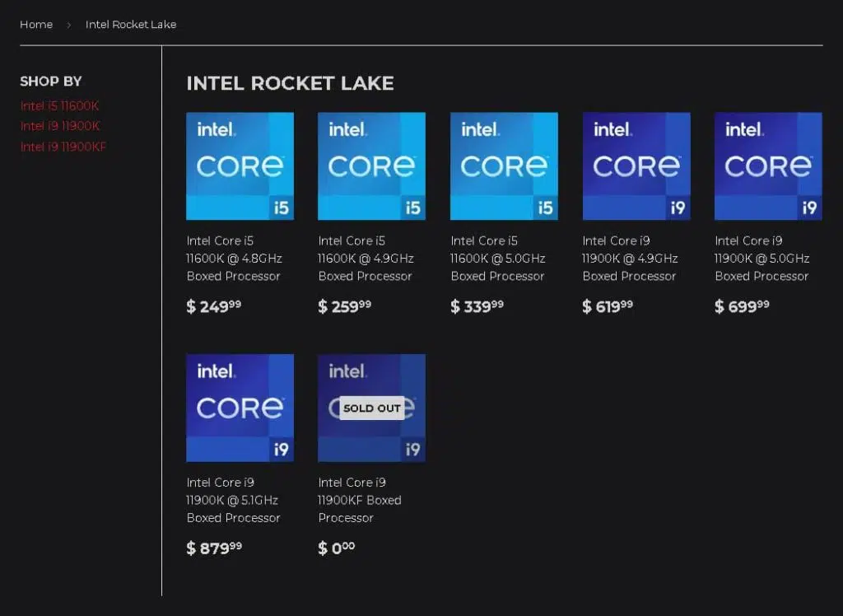Go to the Home breadcrumb link
This screenshot has height=616, width=843.
36,24
